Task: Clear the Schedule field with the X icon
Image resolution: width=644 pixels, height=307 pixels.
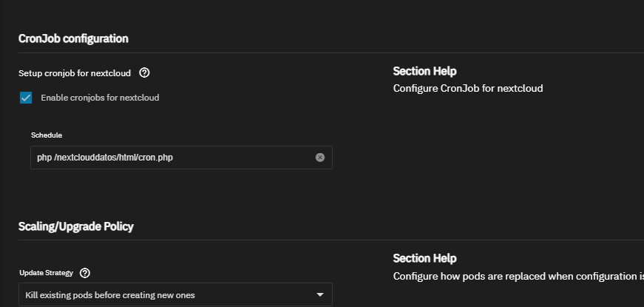Action: pos(320,158)
